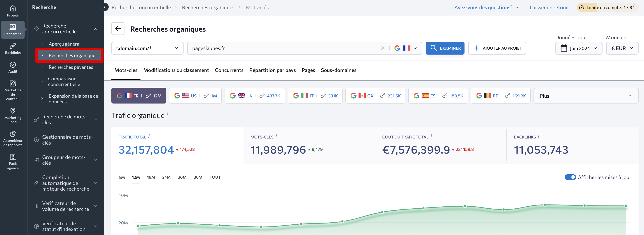Open Marketing Local section
Image resolution: width=644 pixels, height=235 pixels.
pyautogui.click(x=13, y=115)
